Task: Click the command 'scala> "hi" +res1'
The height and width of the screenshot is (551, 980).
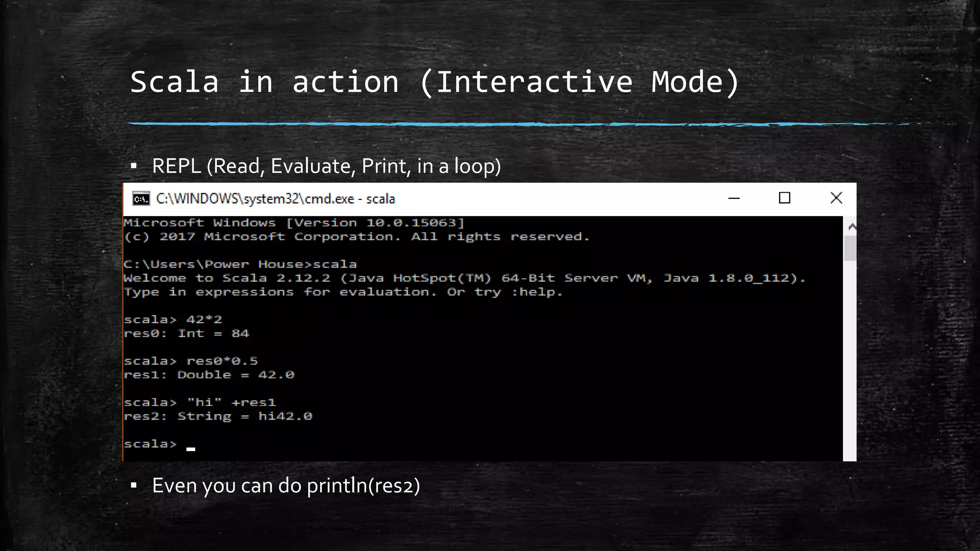Action: pos(200,403)
